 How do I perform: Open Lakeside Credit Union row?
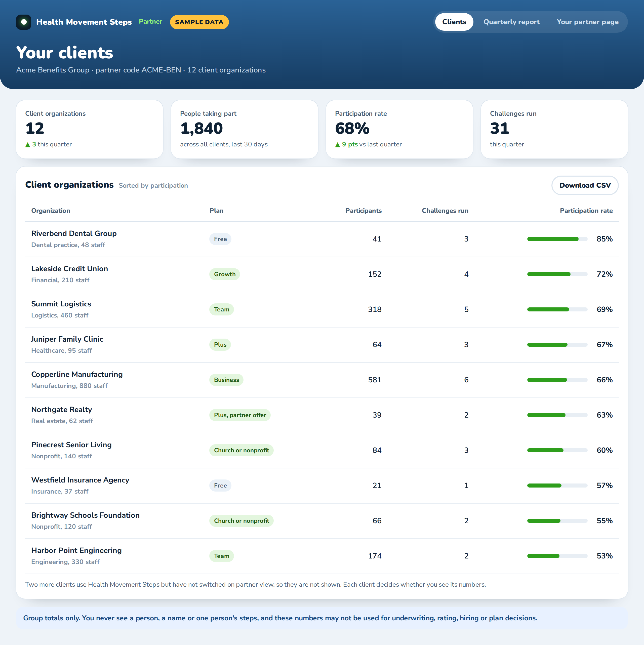pos(322,274)
